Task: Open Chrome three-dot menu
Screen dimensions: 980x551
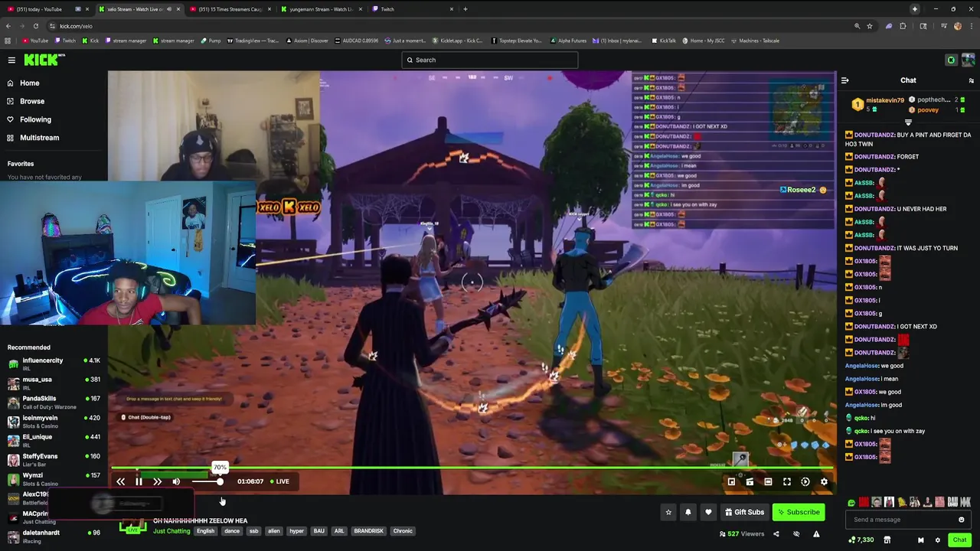Action: click(970, 26)
